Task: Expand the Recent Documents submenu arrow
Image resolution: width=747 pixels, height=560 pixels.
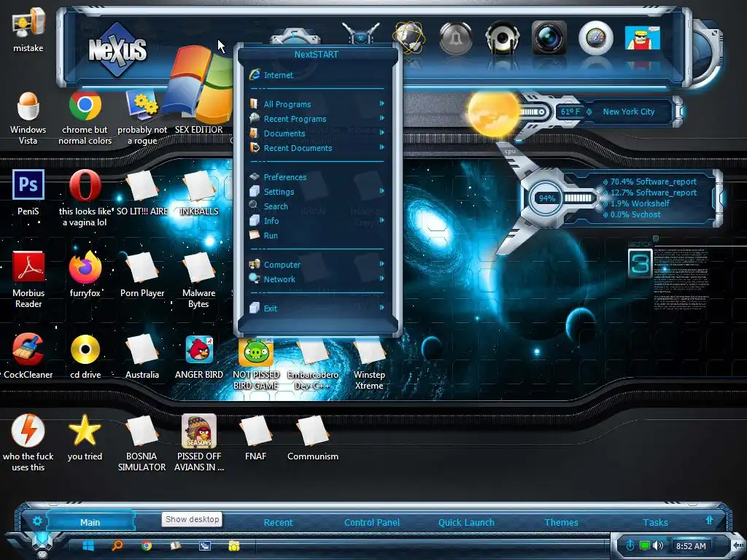Action: point(382,147)
